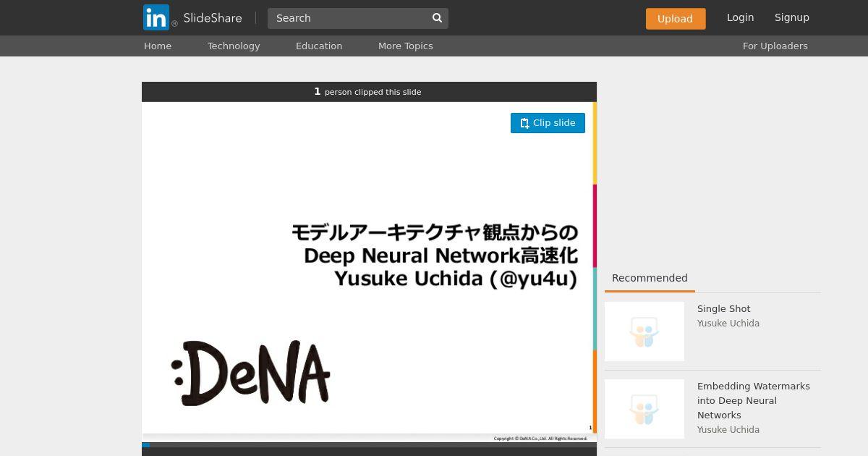Open the Login link

pos(740,17)
